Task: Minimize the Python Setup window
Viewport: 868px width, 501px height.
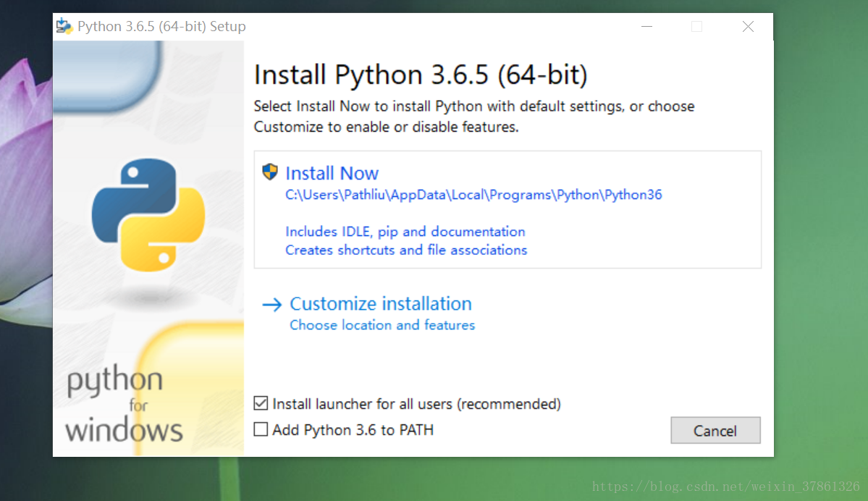Action: pyautogui.click(x=646, y=27)
